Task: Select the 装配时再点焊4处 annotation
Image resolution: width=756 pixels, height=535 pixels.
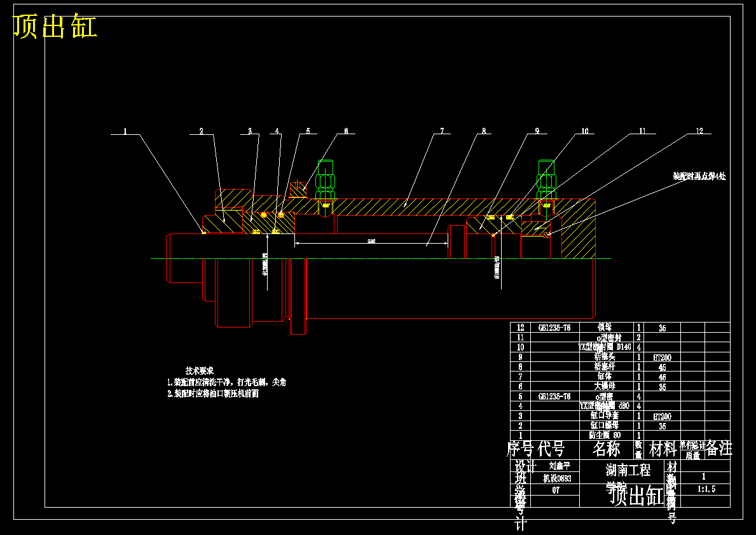Action: pyautogui.click(x=699, y=176)
